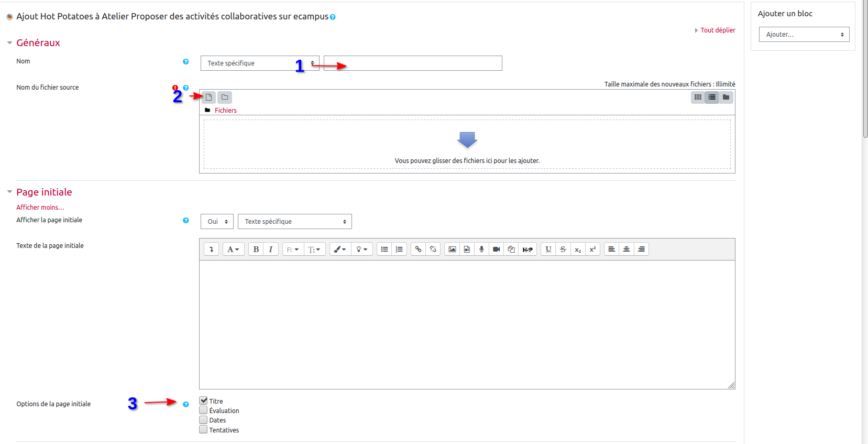The width and height of the screenshot is (868, 444).
Task: Click the create folder icon
Action: [x=225, y=98]
